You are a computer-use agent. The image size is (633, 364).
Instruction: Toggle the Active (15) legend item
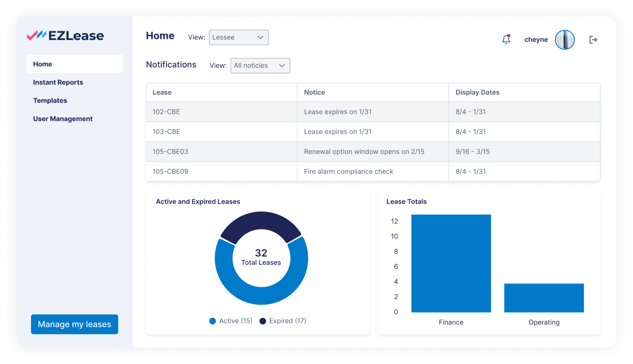(231, 321)
